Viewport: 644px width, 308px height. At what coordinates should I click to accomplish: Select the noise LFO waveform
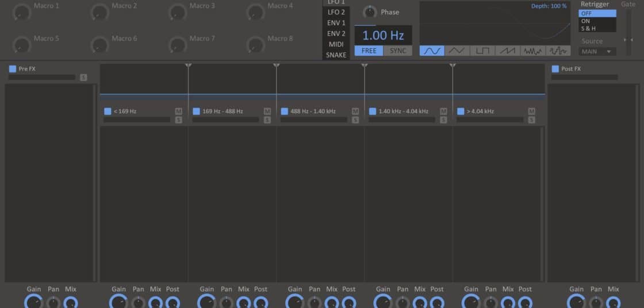pos(532,51)
